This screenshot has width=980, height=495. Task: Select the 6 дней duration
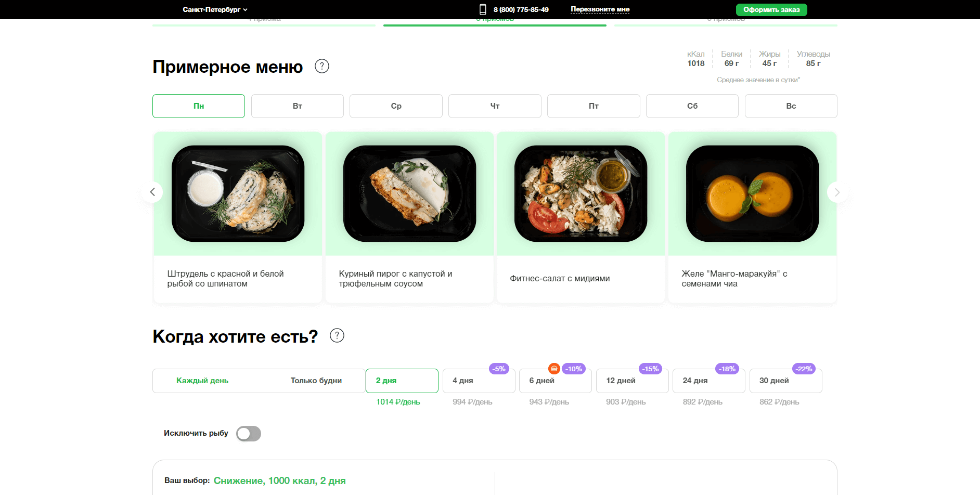pos(556,381)
